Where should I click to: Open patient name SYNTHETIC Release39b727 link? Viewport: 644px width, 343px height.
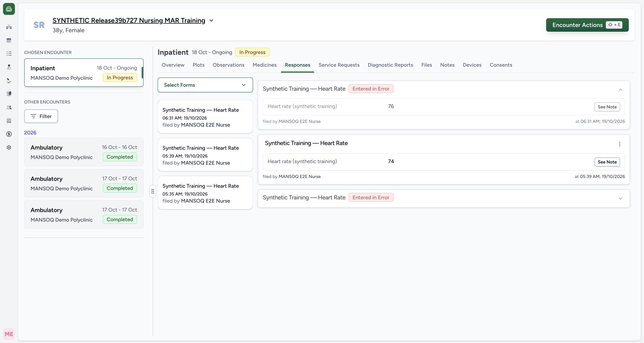pyautogui.click(x=129, y=20)
